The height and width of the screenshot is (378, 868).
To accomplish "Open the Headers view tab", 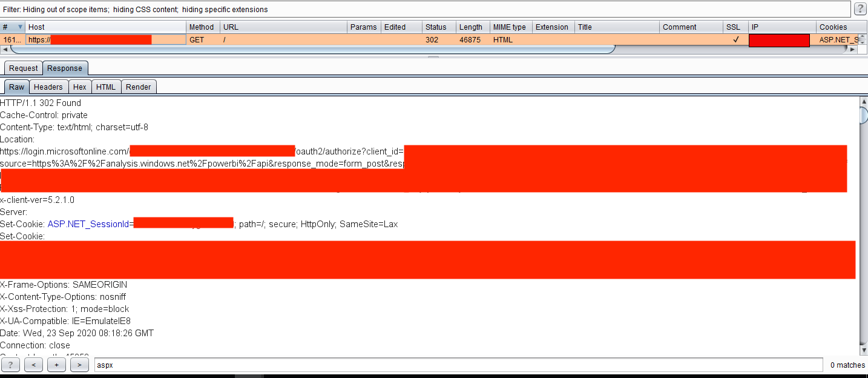I will point(48,87).
